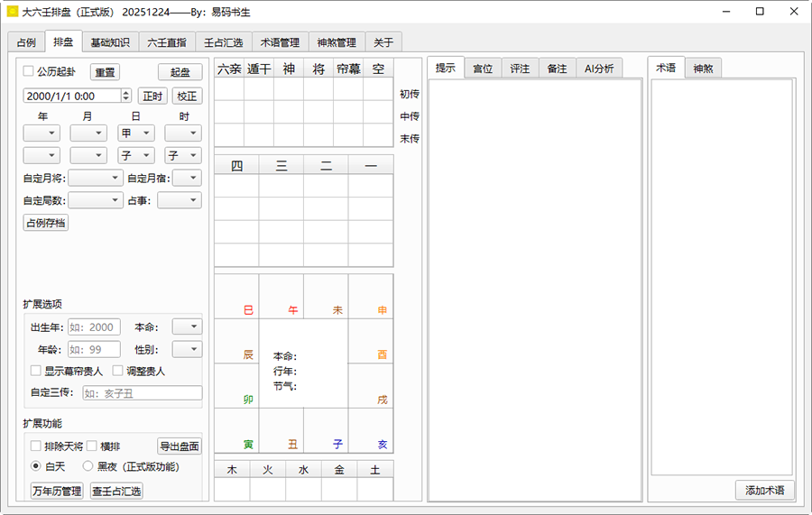Toggle the 显示幕帘贵人 checkbox
Screen dimensions: 812x515
click(36, 371)
